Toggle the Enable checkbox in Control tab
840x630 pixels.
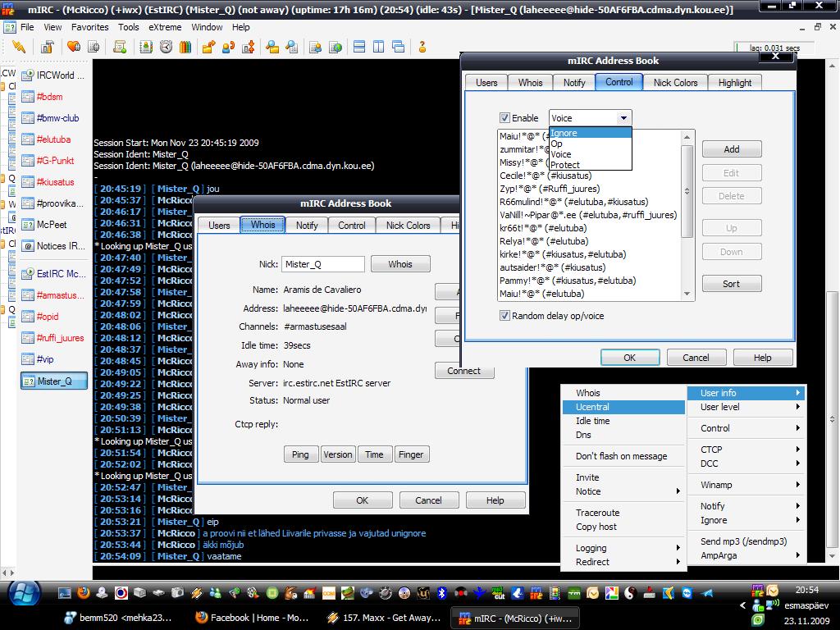[504, 118]
